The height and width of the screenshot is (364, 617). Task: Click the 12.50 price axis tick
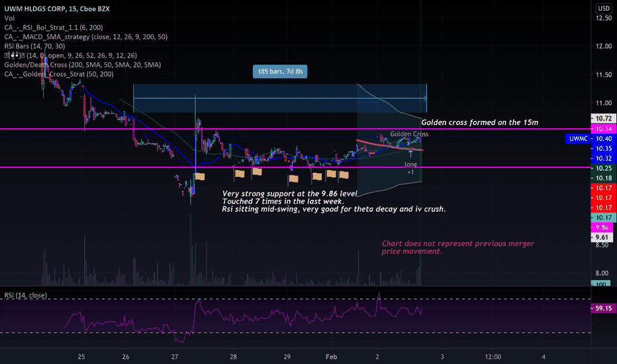[604, 18]
